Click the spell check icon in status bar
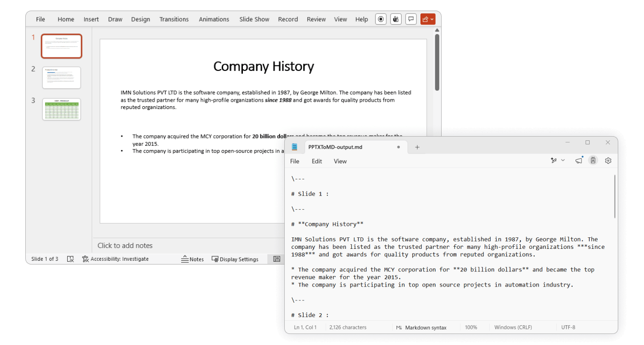The width and height of the screenshot is (644, 345). tap(70, 259)
